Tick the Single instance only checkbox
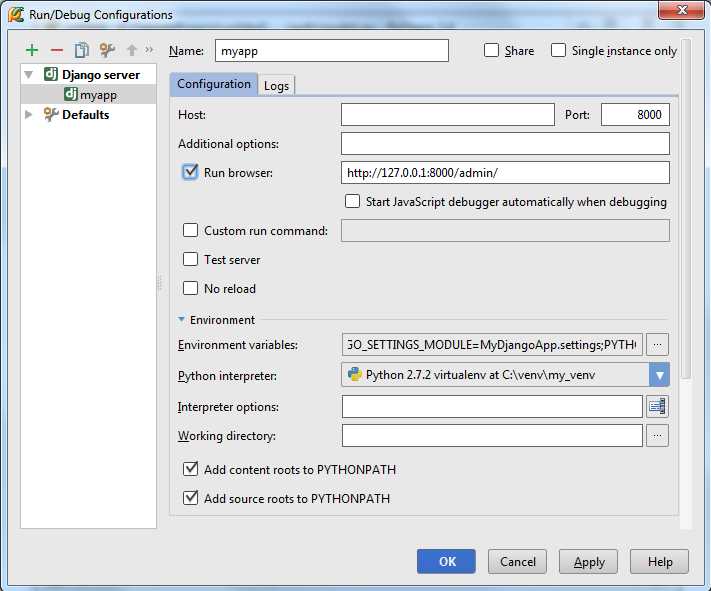This screenshot has width=711, height=591. point(558,51)
